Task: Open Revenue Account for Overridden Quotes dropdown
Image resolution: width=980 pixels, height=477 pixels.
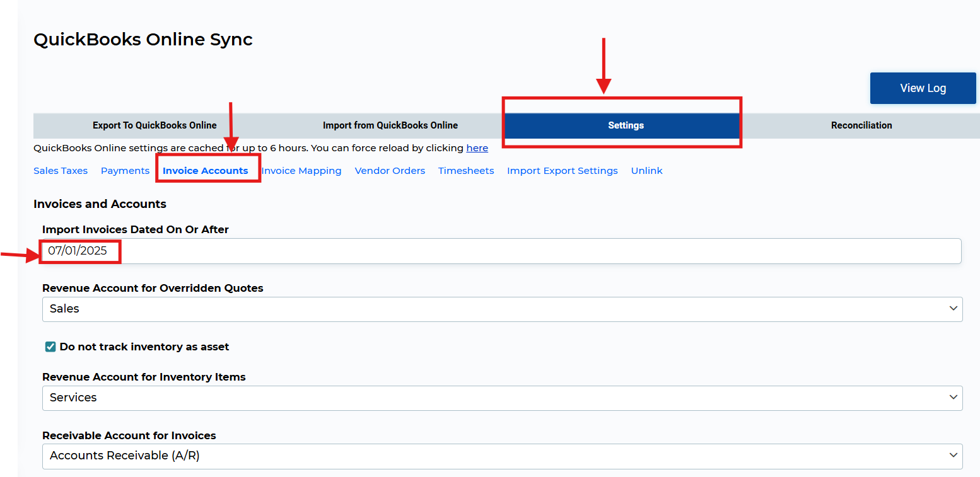Action: (501, 309)
